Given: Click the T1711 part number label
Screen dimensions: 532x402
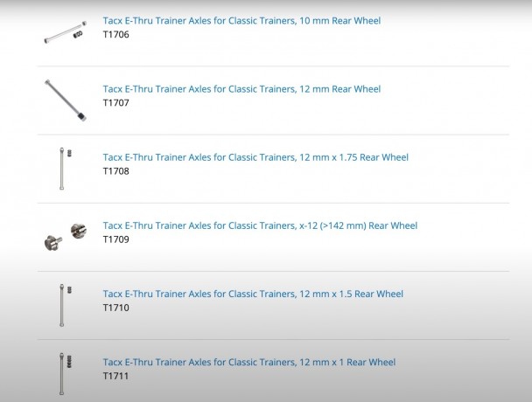Looking at the screenshot, I should pyautogui.click(x=115, y=375).
